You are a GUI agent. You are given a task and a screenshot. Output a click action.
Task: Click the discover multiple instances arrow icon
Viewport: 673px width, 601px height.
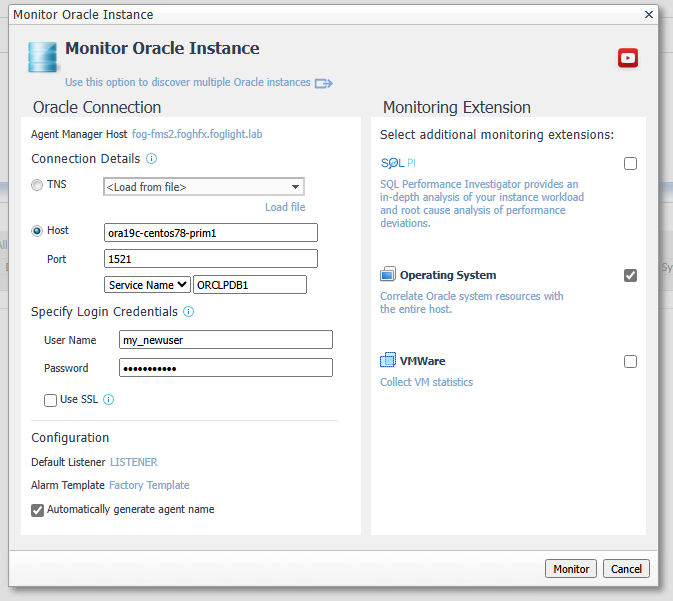[x=323, y=83]
